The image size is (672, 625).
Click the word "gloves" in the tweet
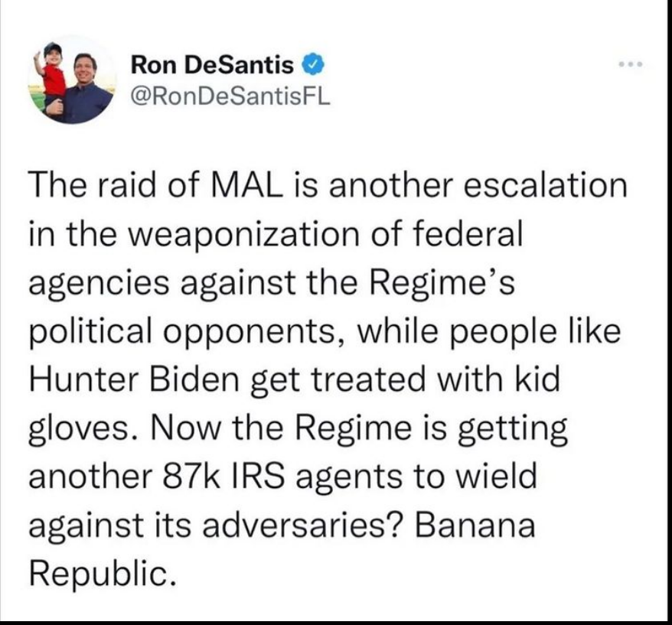click(80, 430)
